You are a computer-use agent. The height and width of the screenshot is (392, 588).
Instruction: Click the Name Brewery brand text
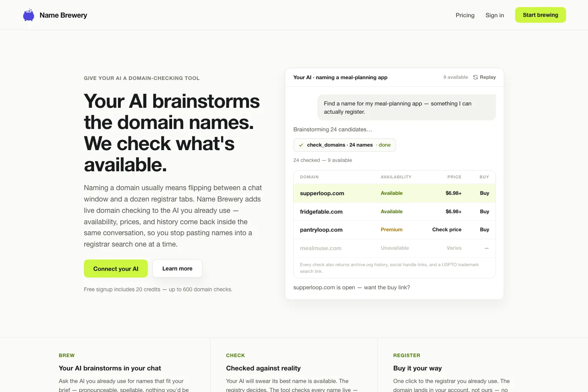pos(63,15)
